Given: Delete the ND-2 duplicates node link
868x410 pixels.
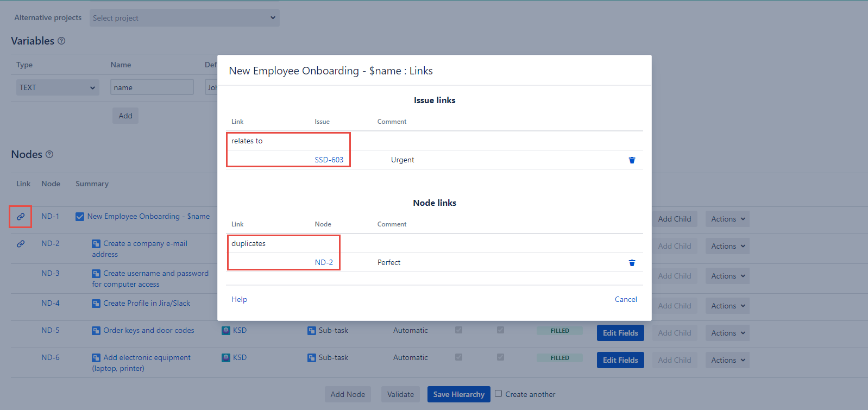Looking at the screenshot, I should 632,263.
